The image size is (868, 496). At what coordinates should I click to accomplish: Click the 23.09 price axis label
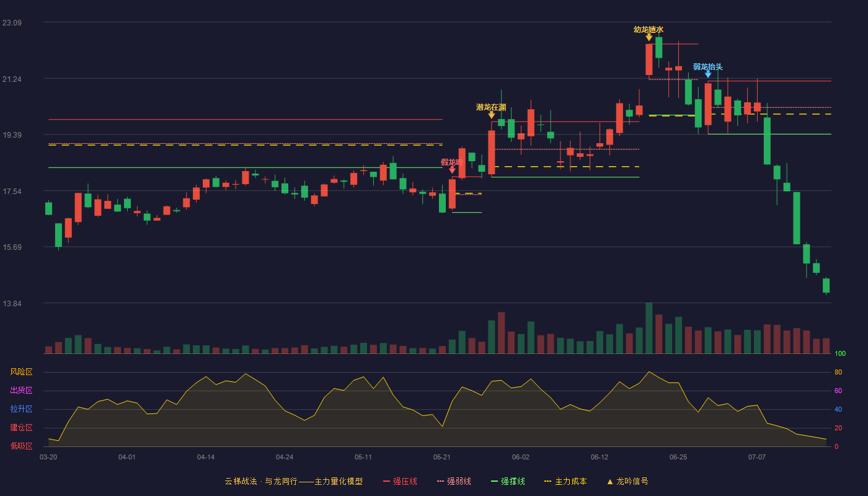coord(12,23)
